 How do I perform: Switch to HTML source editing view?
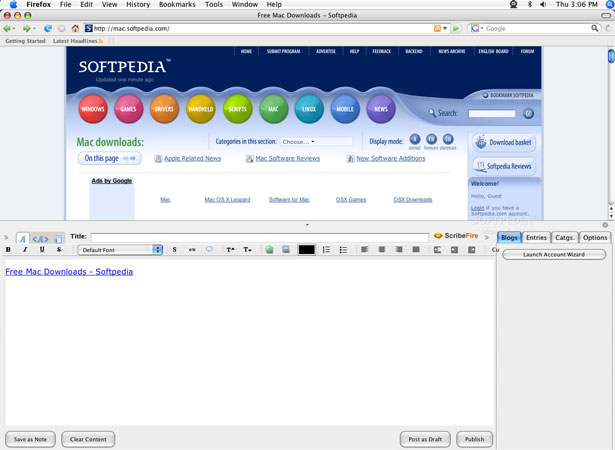(x=40, y=238)
